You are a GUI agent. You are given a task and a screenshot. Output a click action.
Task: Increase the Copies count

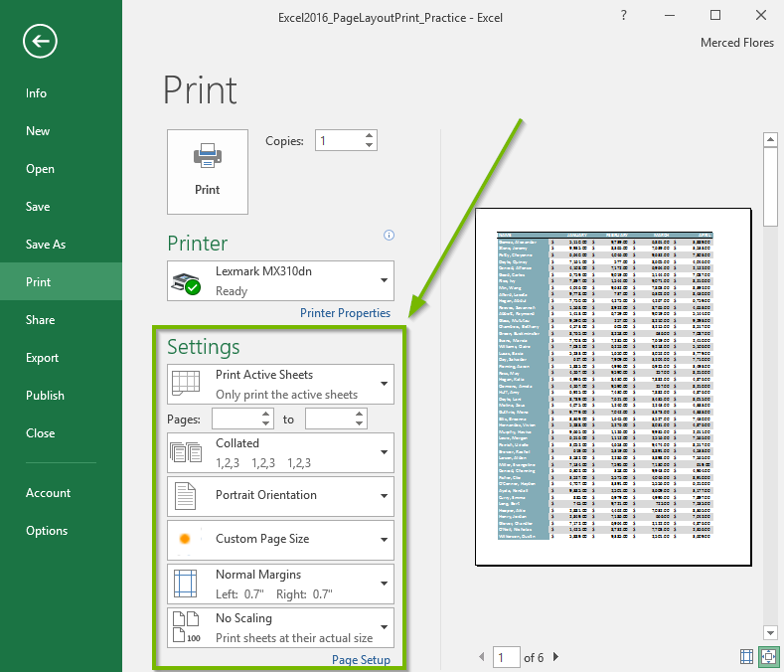coord(369,135)
